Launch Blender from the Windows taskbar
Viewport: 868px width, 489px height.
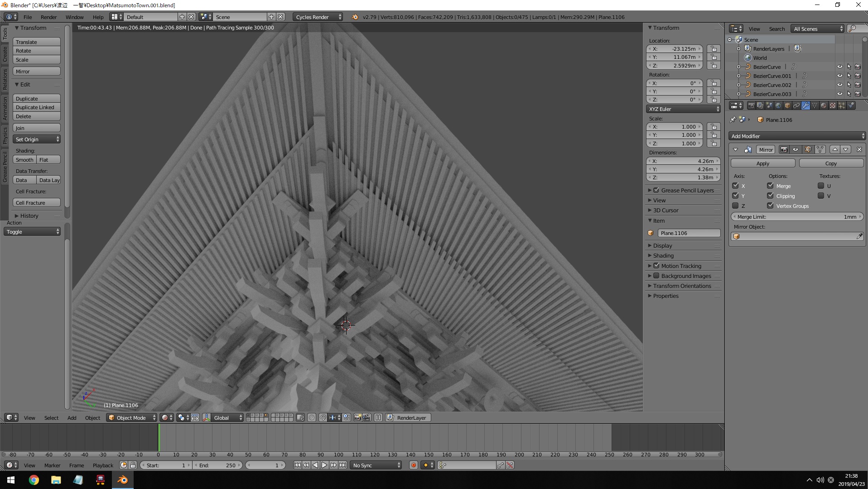[x=122, y=480]
